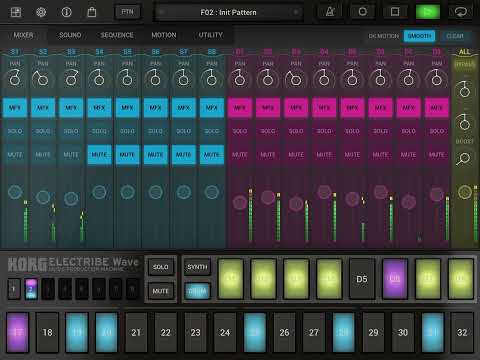The image size is (480, 360).
Task: Open the info icon in top bar
Action: [66, 12]
